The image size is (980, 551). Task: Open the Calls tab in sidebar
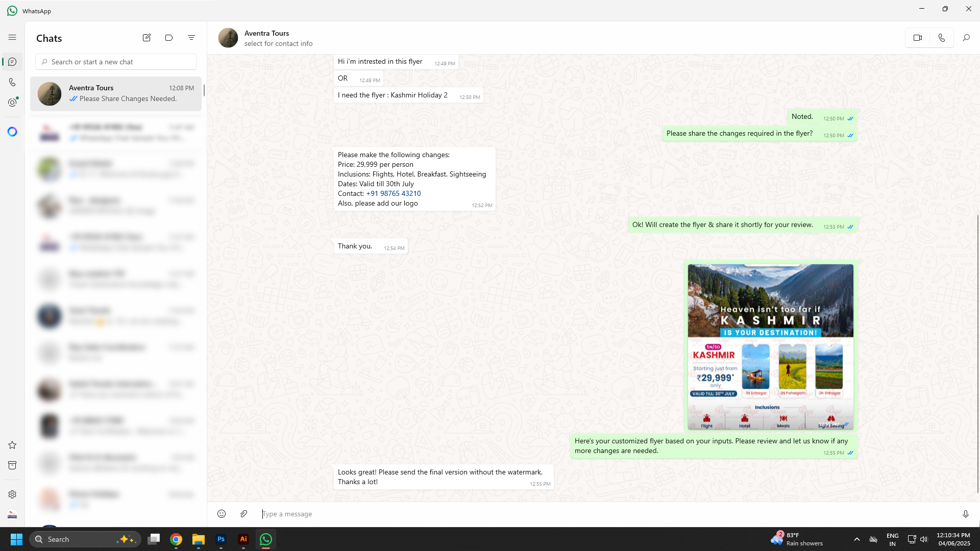coord(12,82)
